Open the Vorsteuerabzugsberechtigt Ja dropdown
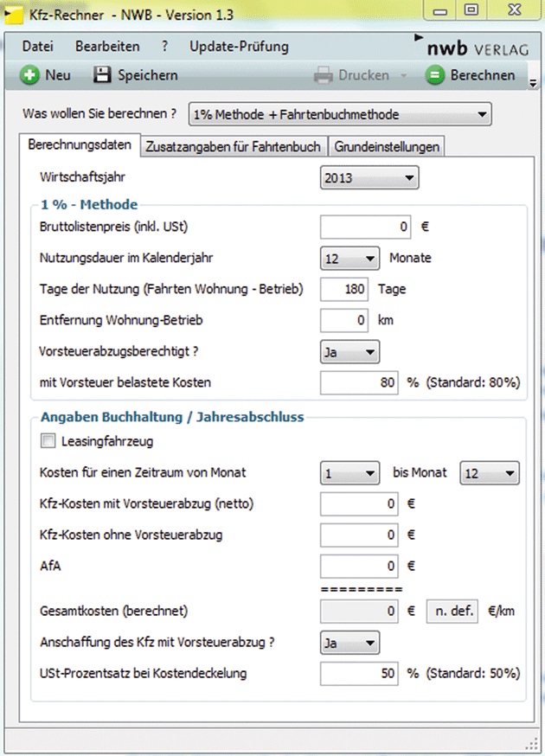The height and width of the screenshot is (756, 545). pyautogui.click(x=349, y=352)
